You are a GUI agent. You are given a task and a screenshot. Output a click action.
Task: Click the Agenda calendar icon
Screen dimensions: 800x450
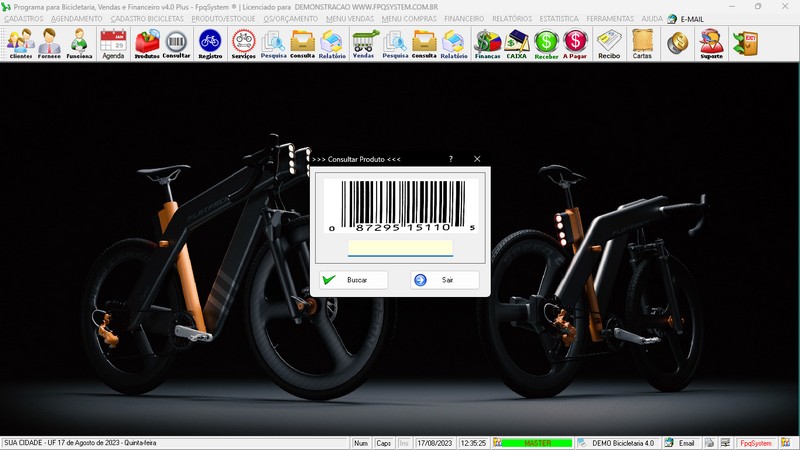pyautogui.click(x=113, y=44)
